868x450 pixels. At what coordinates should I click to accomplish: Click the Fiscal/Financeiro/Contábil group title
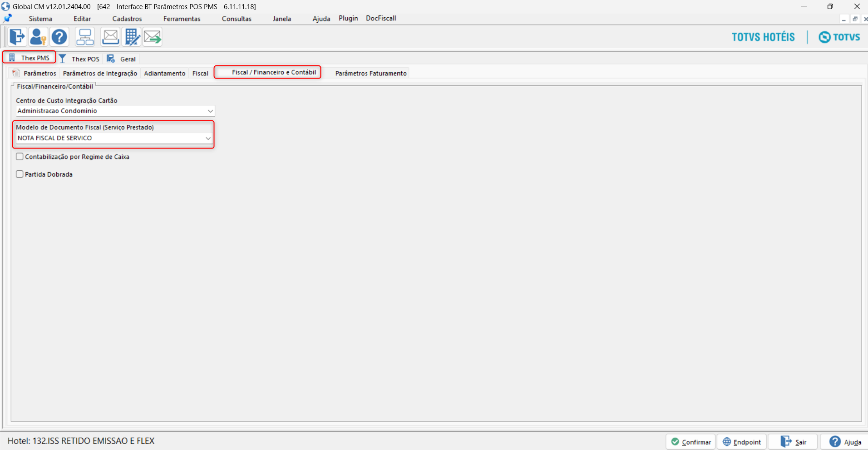click(55, 86)
